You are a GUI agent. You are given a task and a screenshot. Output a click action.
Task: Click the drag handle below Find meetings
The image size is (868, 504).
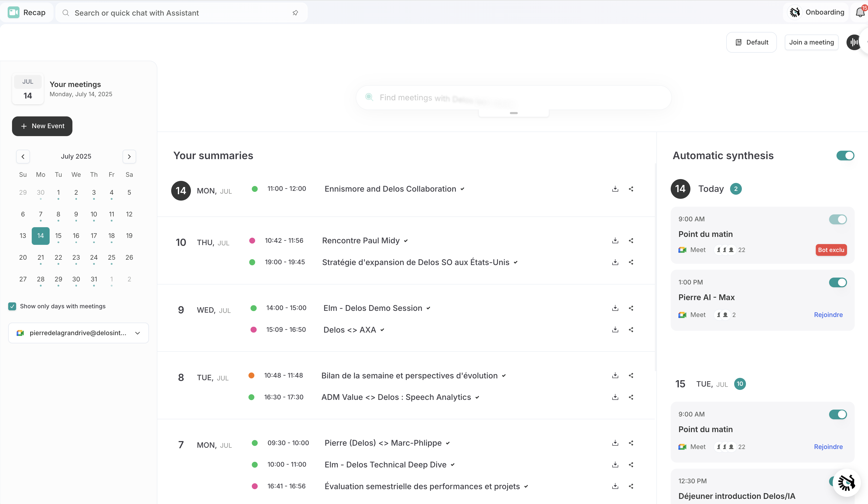514,113
